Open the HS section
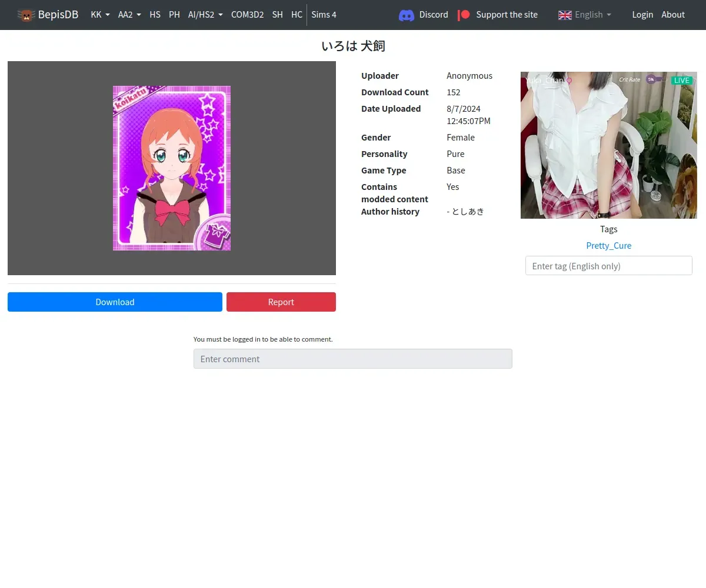The height and width of the screenshot is (588, 706). point(155,15)
